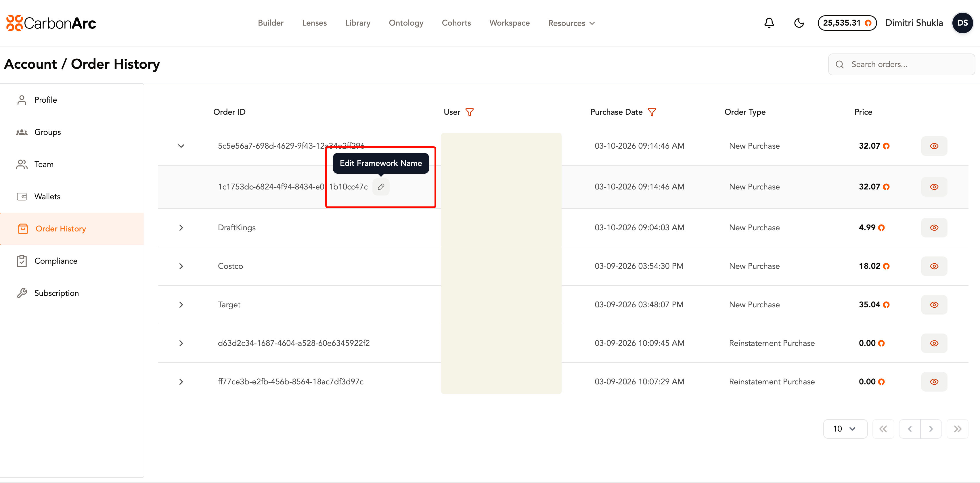Go to last page double-arrow icon
This screenshot has height=483, width=980.
click(957, 429)
